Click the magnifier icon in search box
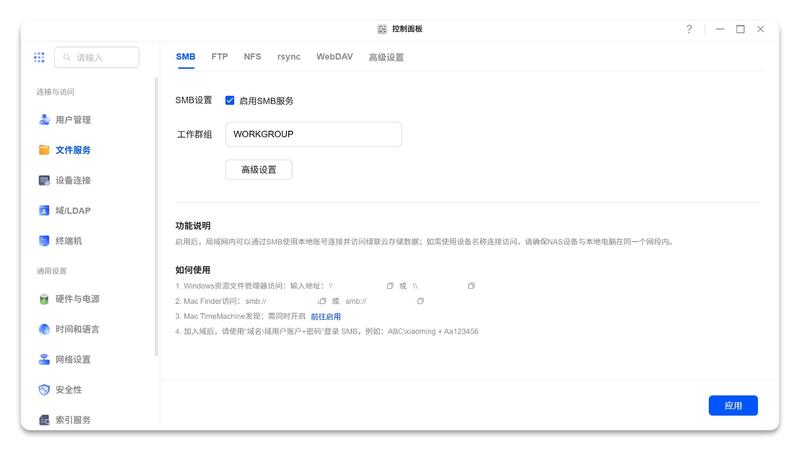The height and width of the screenshot is (451, 800). [x=67, y=57]
